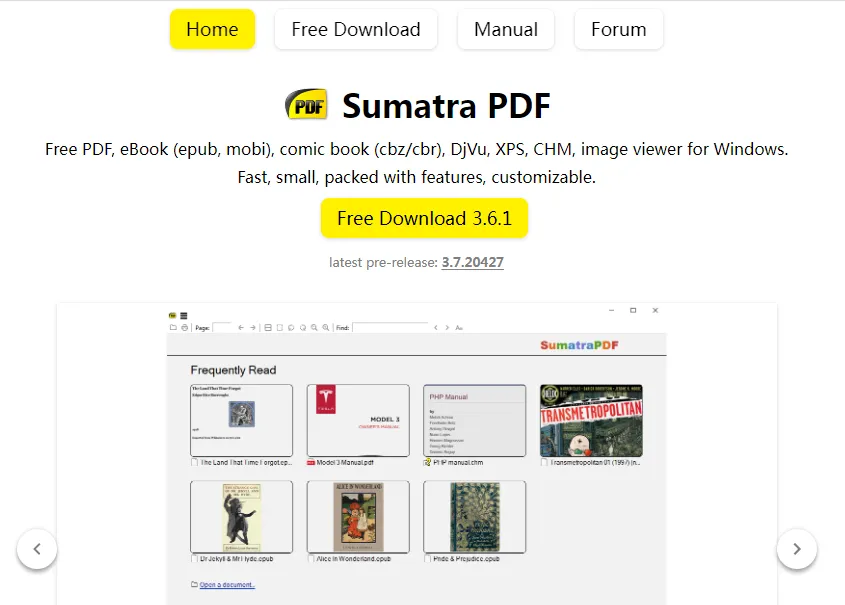Click the zoom in magnifier icon
The height and width of the screenshot is (605, 845).
(326, 328)
